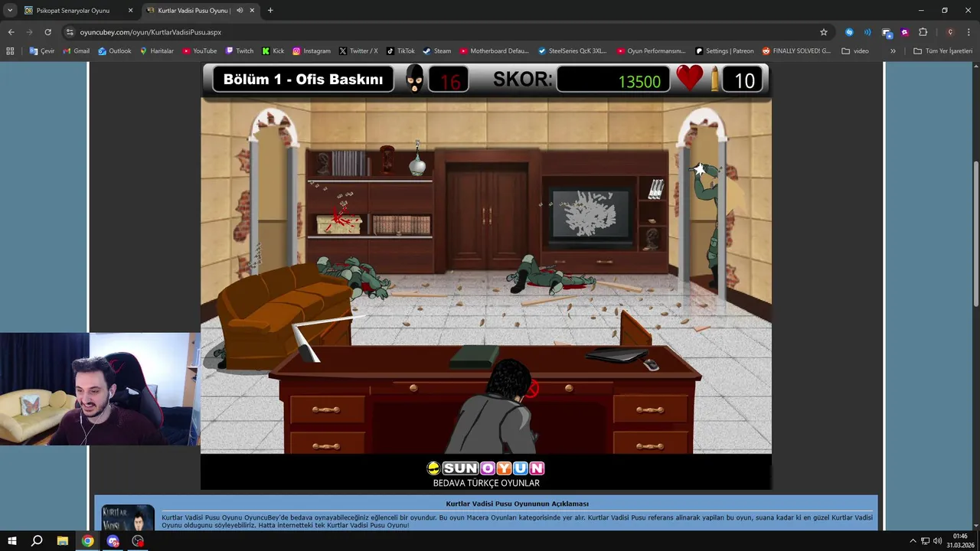Screen dimensions: 980x551
Task: Close the Kurtlar Vadisi Pusu tab
Action: click(x=252, y=11)
